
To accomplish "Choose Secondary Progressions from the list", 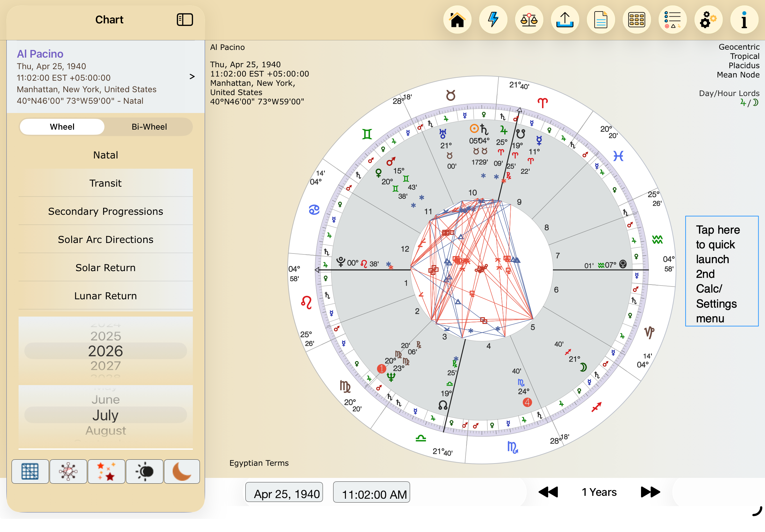I will pyautogui.click(x=106, y=211).
